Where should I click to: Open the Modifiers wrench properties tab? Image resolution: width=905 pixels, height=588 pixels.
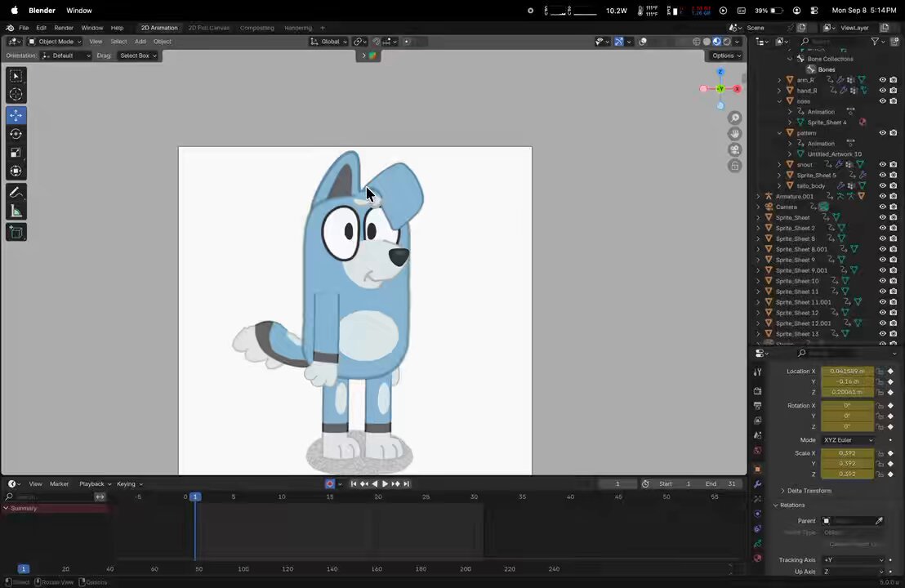pyautogui.click(x=758, y=484)
